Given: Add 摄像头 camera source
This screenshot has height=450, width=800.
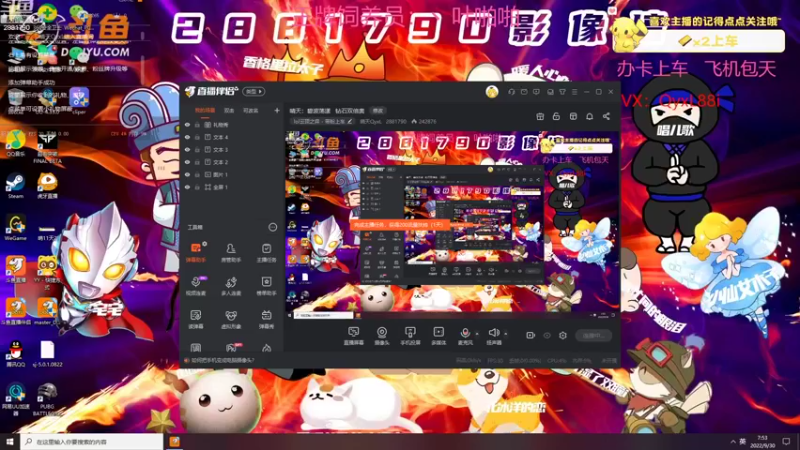Looking at the screenshot, I should (x=382, y=336).
